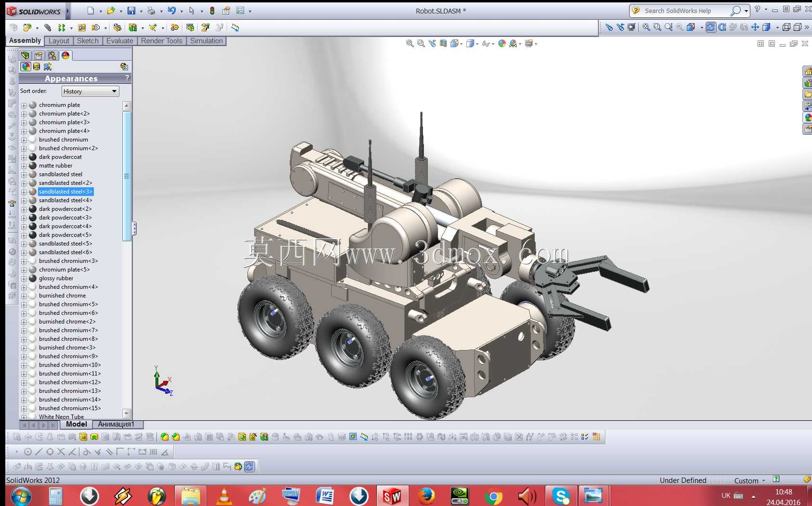Expand the dark powdercoat appearance node
Screen dimensions: 812x506
[24, 157]
